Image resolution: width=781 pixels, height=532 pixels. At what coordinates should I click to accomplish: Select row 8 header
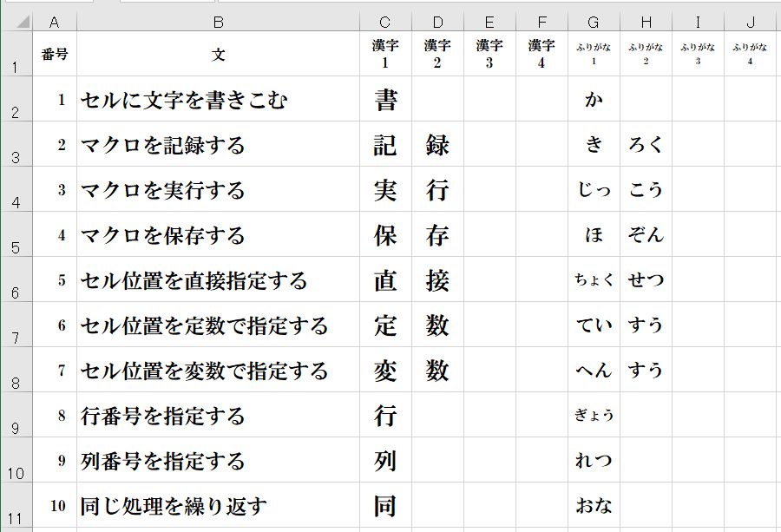[x=17, y=370]
